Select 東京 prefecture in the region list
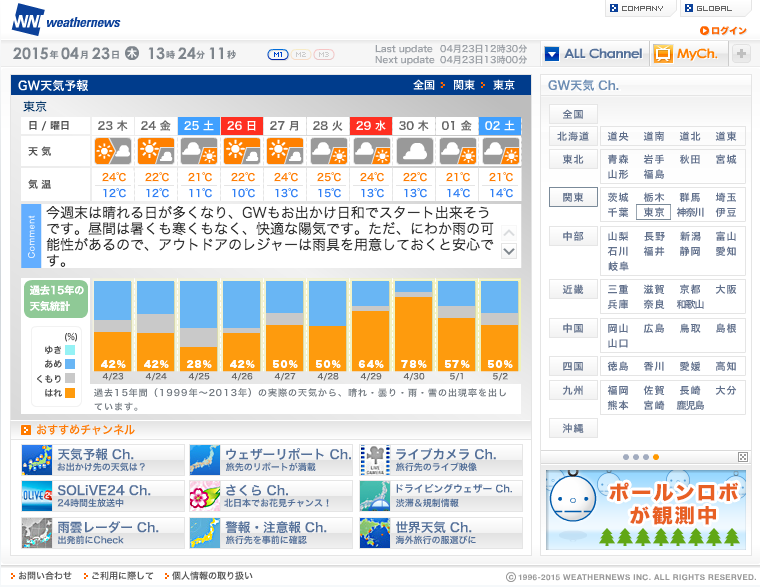This screenshot has height=587, width=760. pyautogui.click(x=653, y=212)
